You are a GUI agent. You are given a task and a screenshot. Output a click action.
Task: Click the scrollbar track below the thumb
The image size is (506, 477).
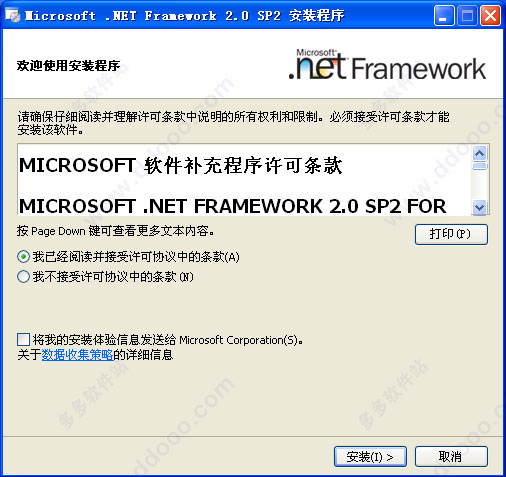[x=480, y=185]
